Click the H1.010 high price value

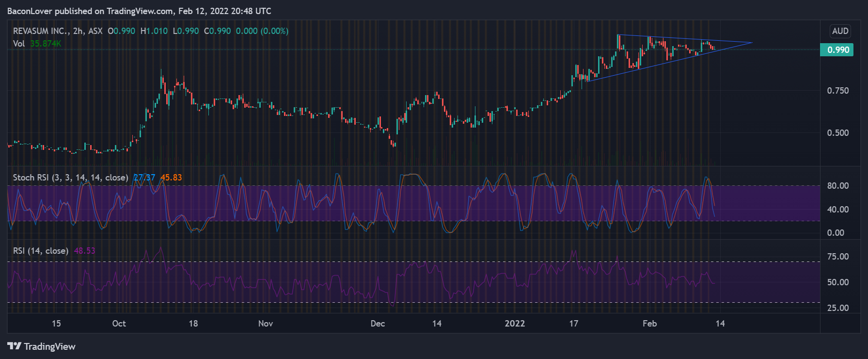pos(154,31)
